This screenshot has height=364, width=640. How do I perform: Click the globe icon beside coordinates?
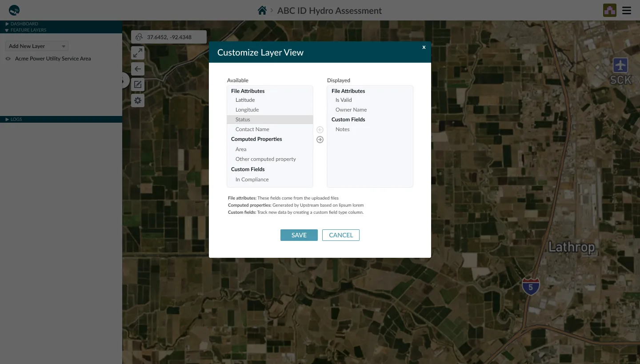click(139, 37)
